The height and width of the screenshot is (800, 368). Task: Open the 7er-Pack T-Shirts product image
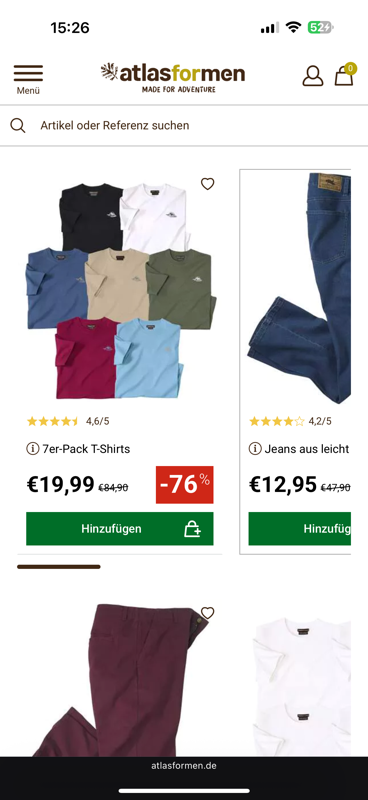(120, 291)
